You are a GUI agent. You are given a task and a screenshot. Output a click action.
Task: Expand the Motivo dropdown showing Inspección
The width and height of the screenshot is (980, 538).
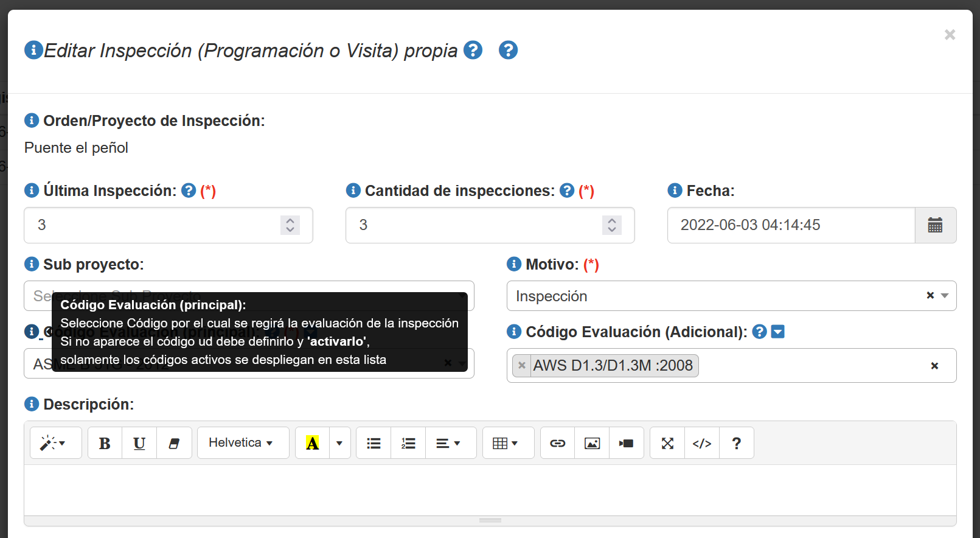944,296
